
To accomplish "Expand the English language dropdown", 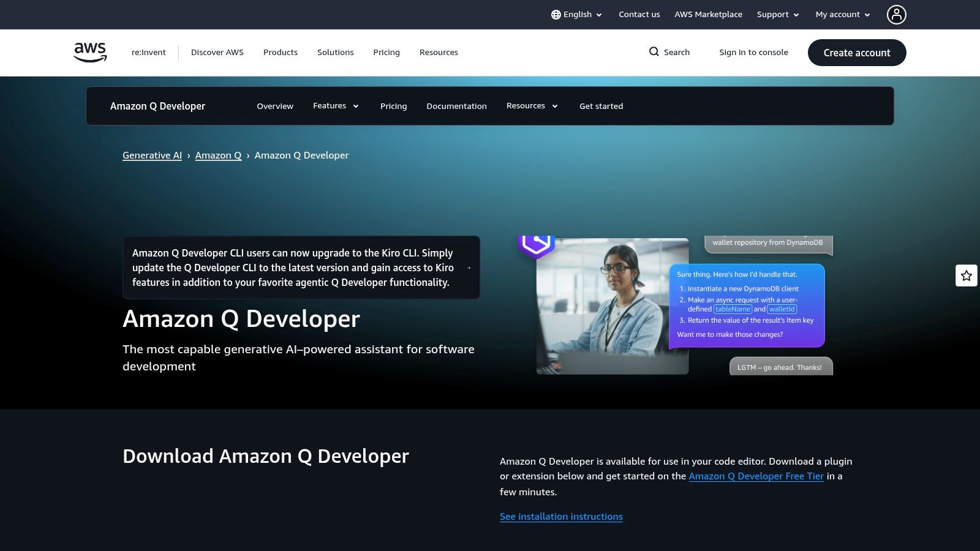I will pyautogui.click(x=576, y=14).
